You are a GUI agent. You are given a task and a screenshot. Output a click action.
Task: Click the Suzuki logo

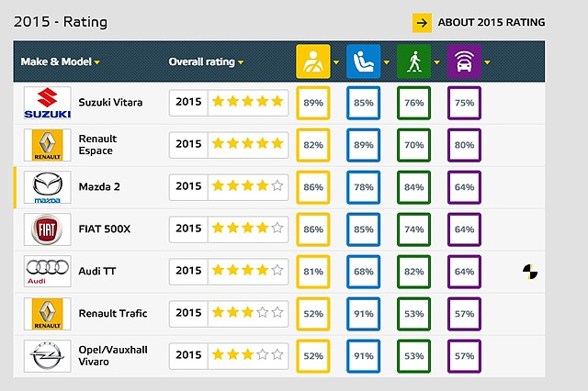coord(47,103)
